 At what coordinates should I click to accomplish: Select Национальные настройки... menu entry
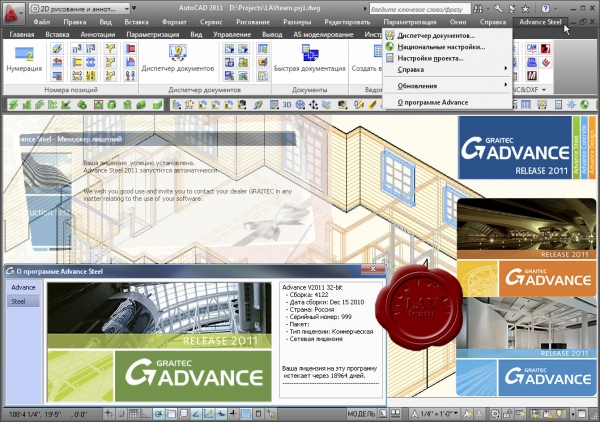(448, 47)
